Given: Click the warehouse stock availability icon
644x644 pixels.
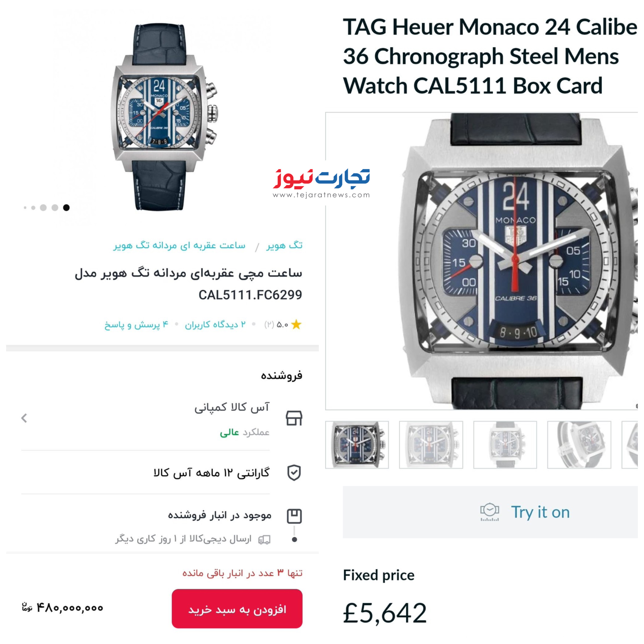Looking at the screenshot, I should click(x=294, y=516).
